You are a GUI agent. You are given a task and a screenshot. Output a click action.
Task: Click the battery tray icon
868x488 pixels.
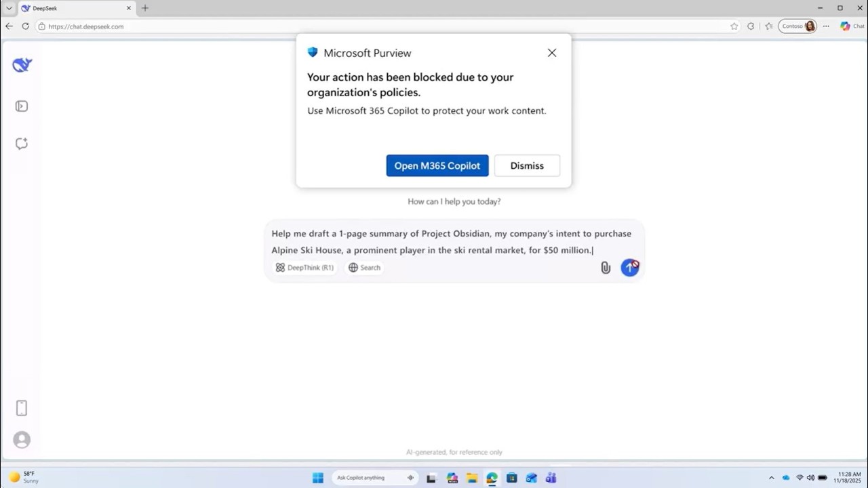(823, 478)
